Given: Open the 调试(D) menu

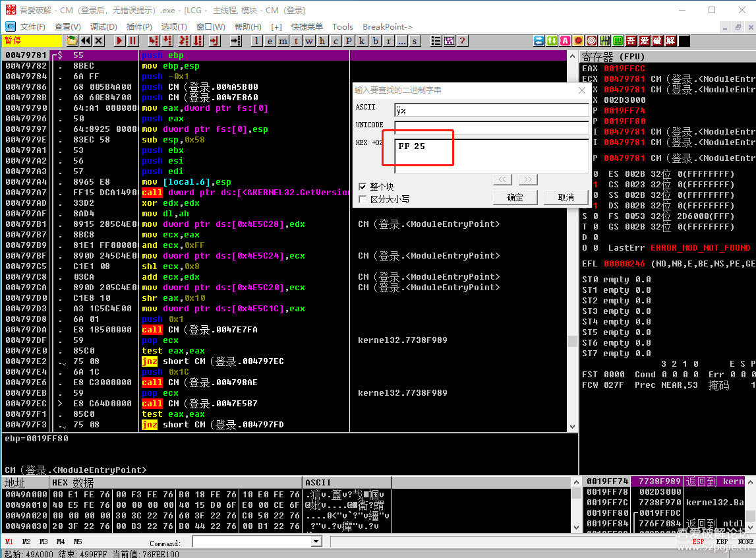Looking at the screenshot, I should [x=103, y=26].
